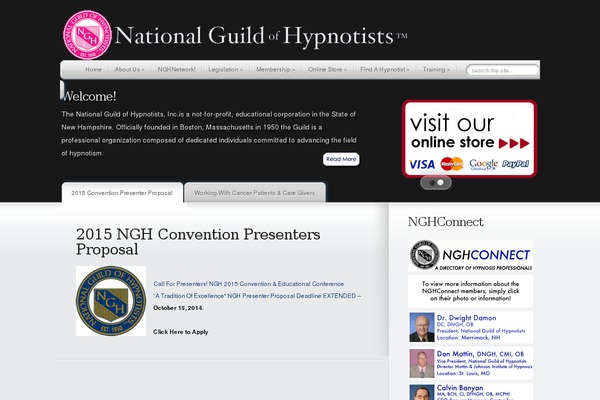Viewport: 600px width, 400px height.
Task: Expand the Online Store dropdown menu
Action: coord(327,70)
